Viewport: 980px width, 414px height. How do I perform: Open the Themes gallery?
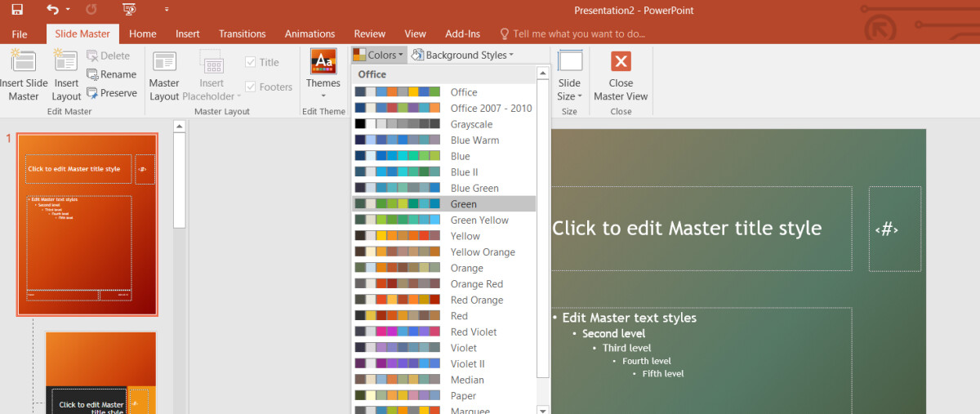pyautogui.click(x=323, y=75)
